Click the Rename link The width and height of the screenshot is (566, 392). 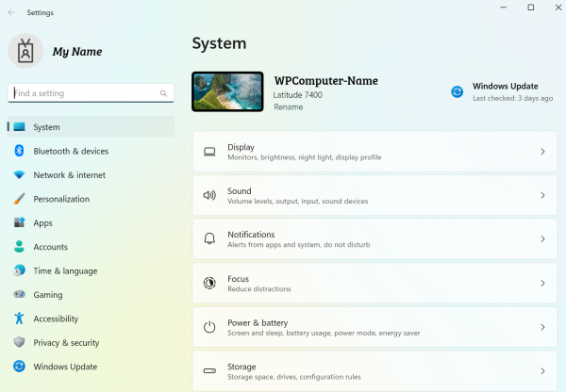(288, 106)
